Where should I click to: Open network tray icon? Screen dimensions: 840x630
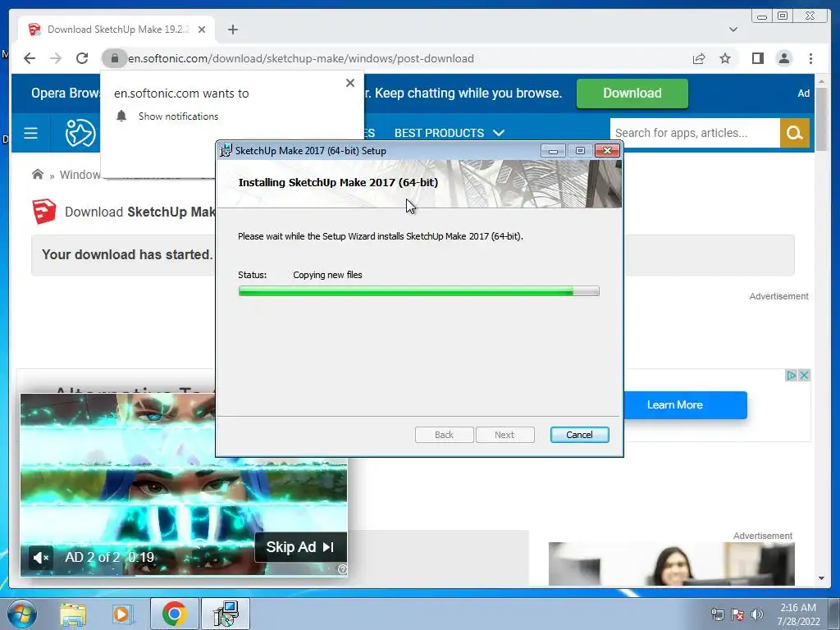coord(717,614)
